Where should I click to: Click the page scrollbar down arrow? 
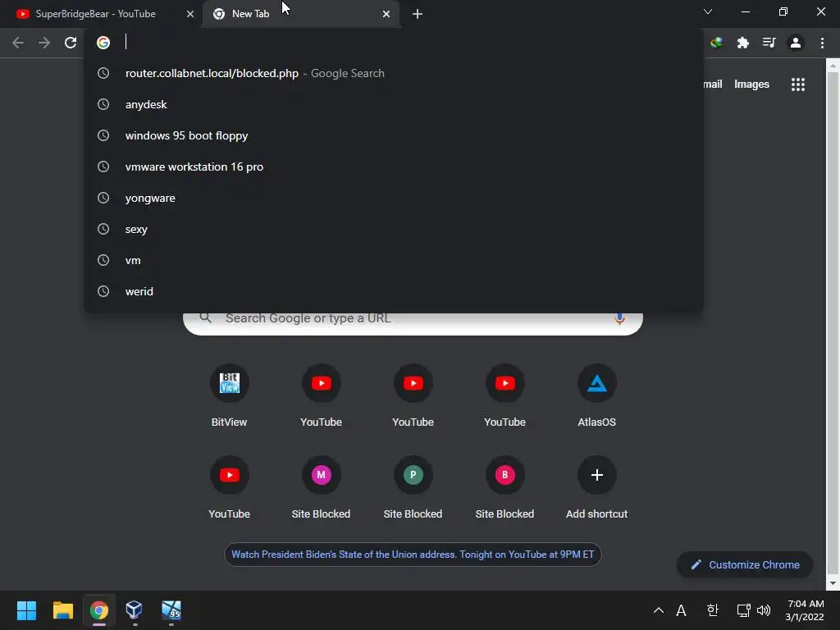[x=832, y=583]
